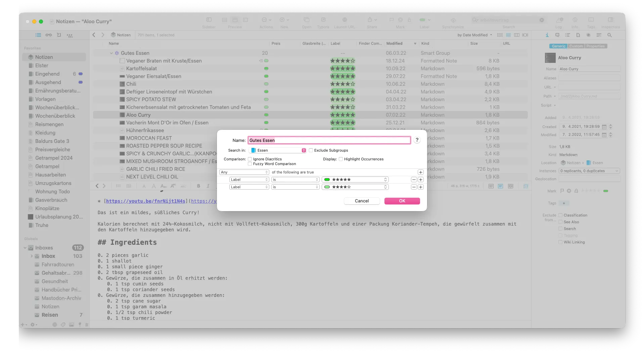The image size is (644, 353).
Task: Click the Cancel button
Action: pyautogui.click(x=362, y=201)
